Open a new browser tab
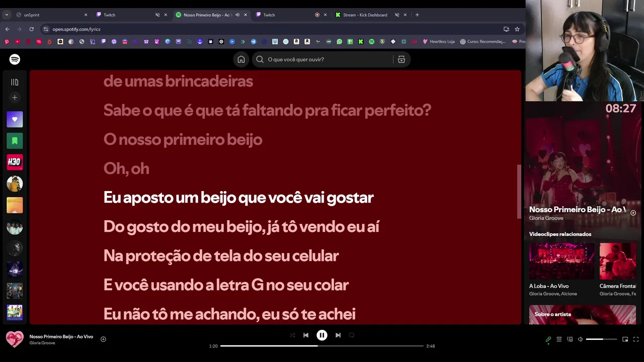This screenshot has width=644, height=362. (417, 15)
